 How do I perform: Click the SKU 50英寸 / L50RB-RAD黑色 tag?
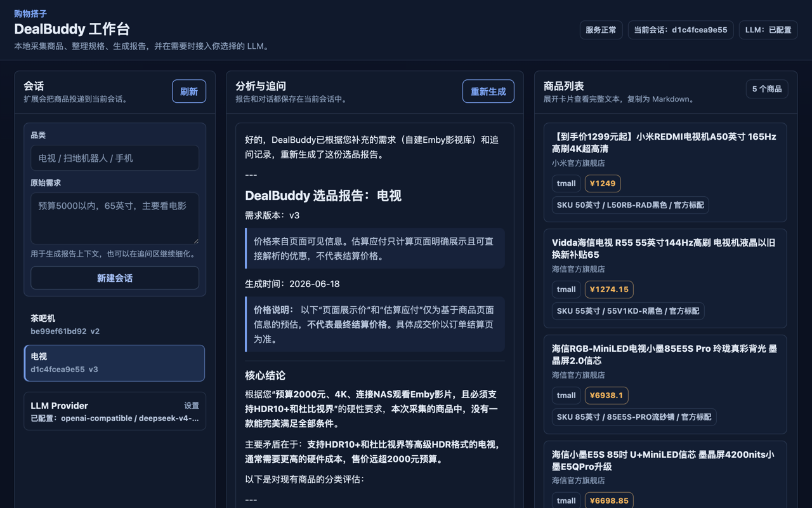630,205
